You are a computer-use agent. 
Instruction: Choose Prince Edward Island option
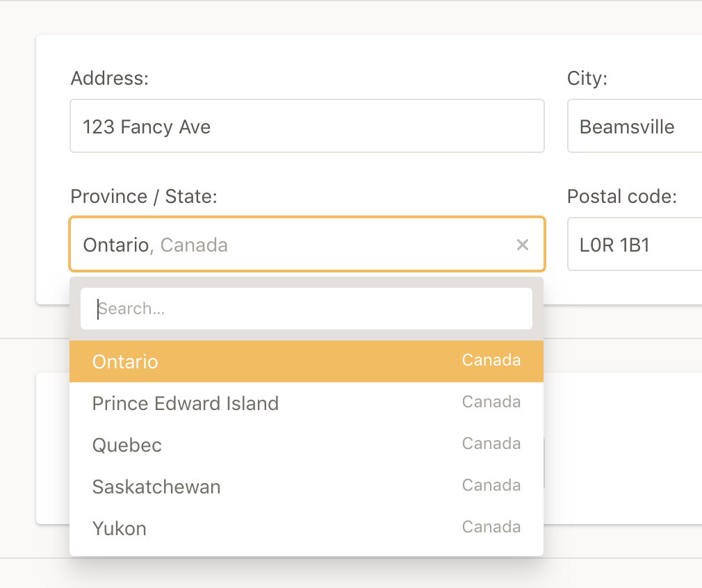pyautogui.click(x=307, y=403)
